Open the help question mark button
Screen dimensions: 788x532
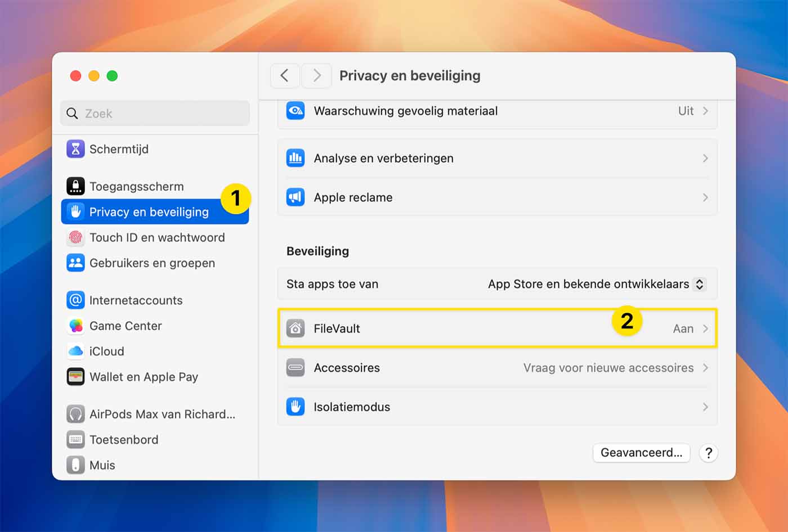coord(708,453)
